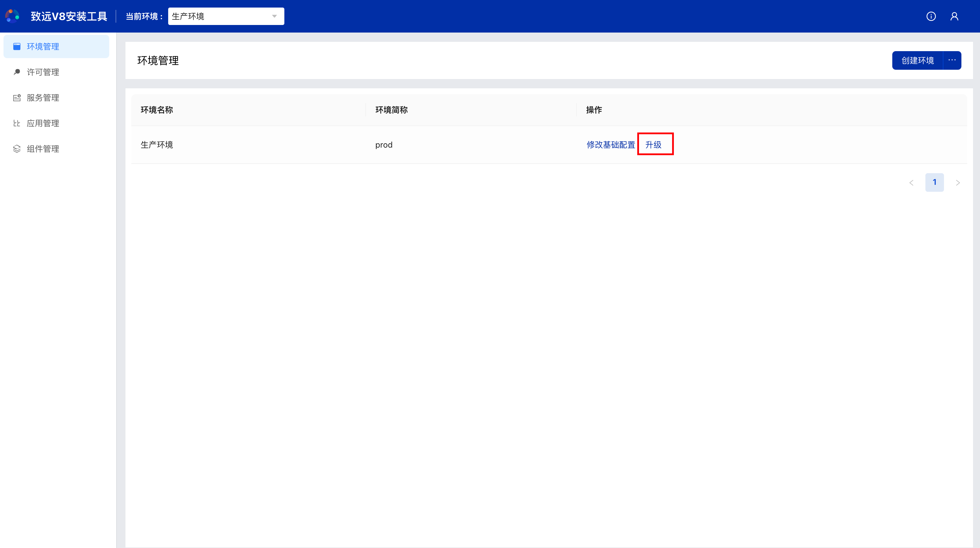The width and height of the screenshot is (980, 548).
Task: Select page 1 in pagination
Action: click(934, 182)
